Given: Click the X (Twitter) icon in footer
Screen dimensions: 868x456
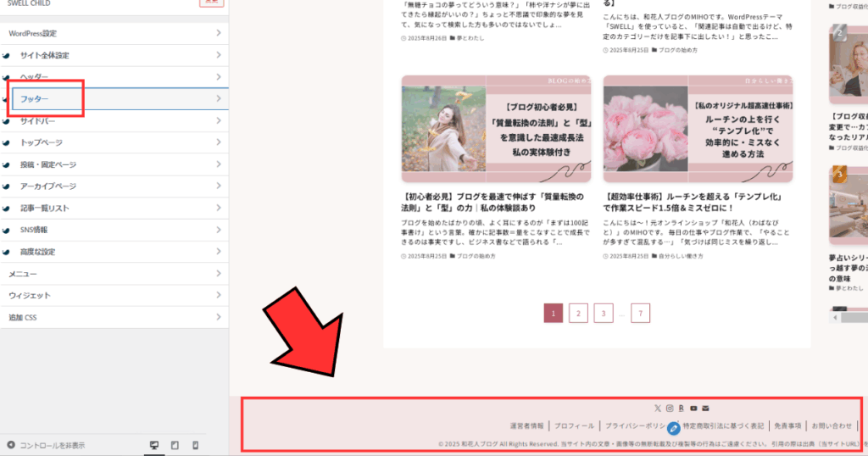Looking at the screenshot, I should coord(657,409).
